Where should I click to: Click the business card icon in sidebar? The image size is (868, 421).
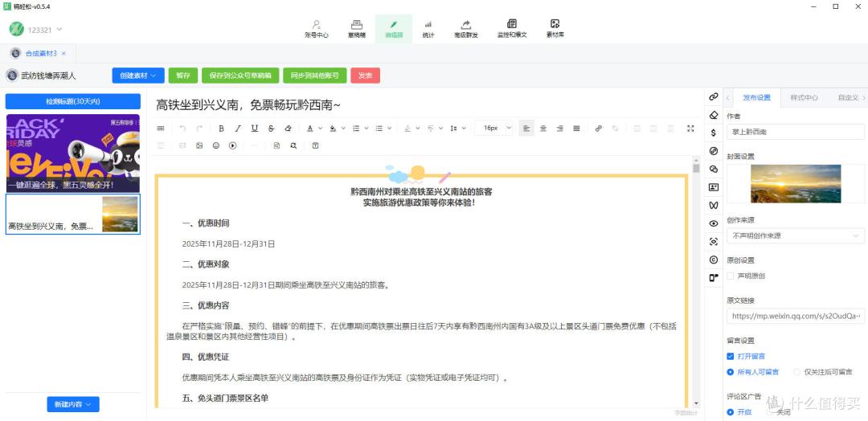point(714,187)
